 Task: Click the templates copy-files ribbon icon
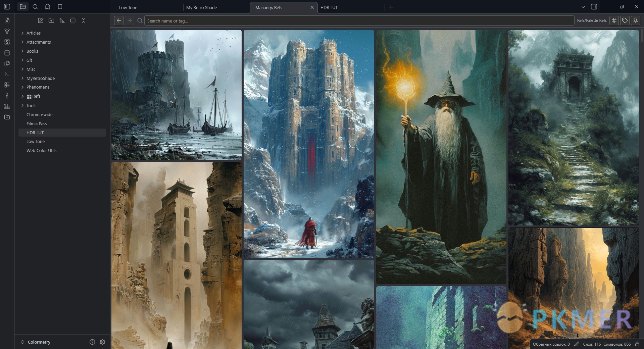(7, 63)
